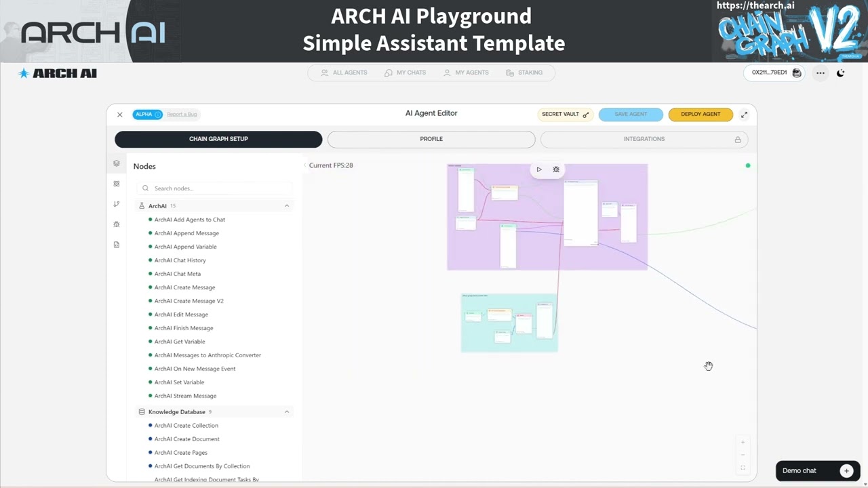The width and height of the screenshot is (868, 488).
Task: Select ArchAI Append Variable node
Action: (185, 247)
